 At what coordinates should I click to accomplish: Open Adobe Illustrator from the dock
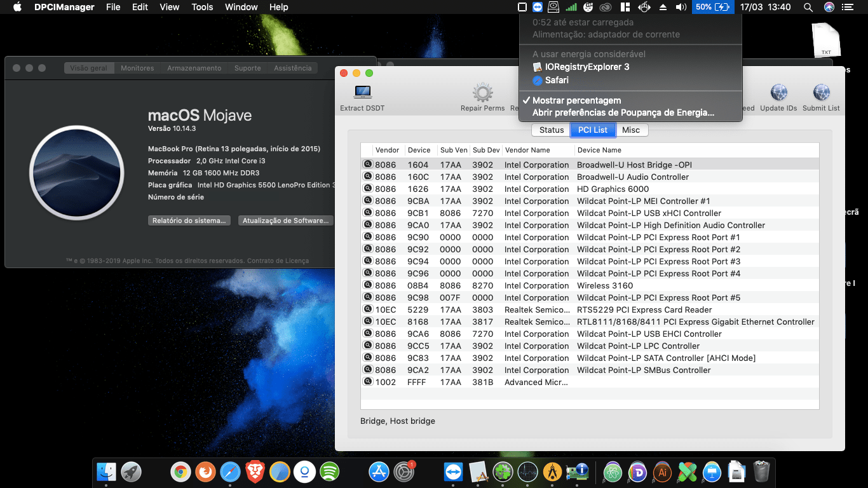pos(663,472)
